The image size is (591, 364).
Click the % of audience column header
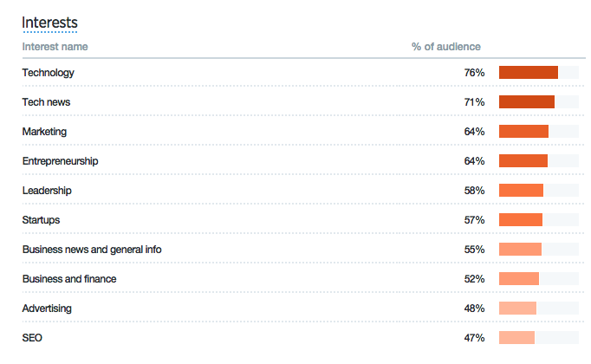pos(445,47)
